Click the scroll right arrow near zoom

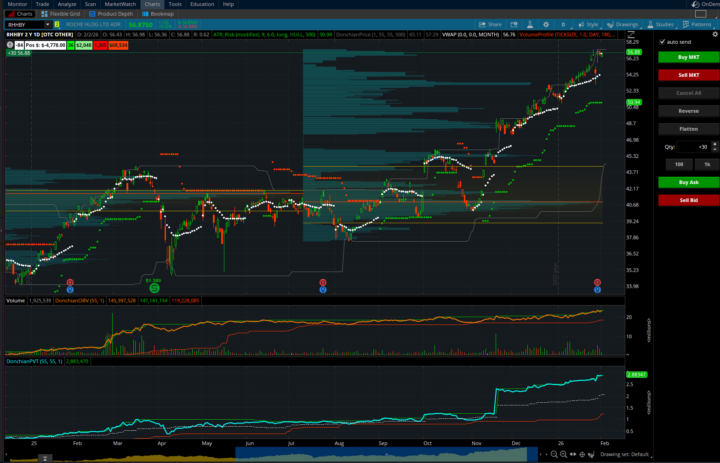tap(546, 454)
